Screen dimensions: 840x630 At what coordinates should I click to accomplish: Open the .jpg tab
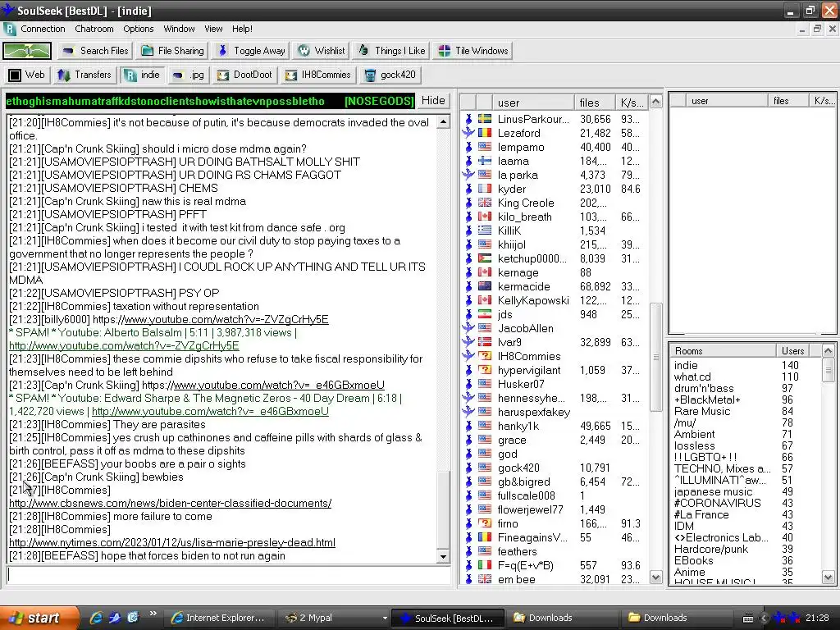189,75
